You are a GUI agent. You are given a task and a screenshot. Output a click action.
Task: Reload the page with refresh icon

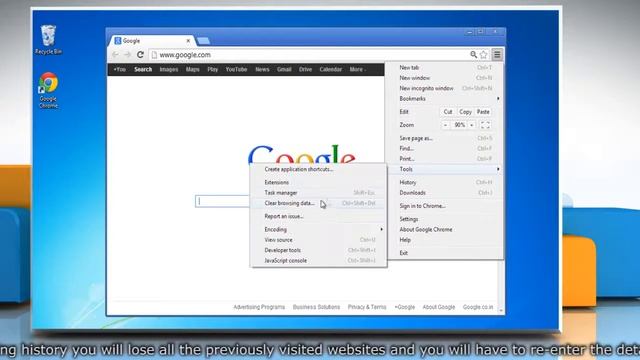(140, 55)
